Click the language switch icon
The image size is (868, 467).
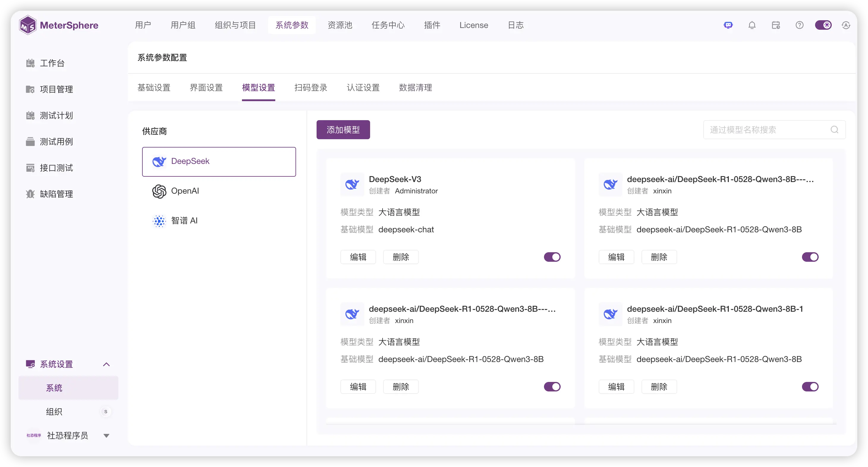(846, 25)
